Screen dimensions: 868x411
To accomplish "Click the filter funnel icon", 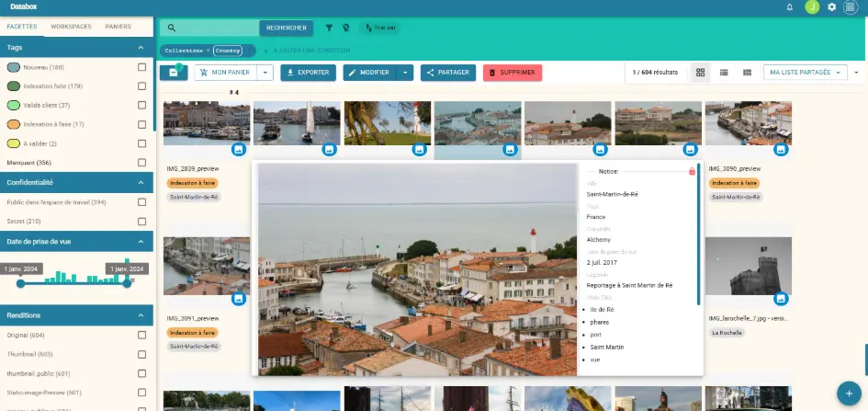I will pyautogui.click(x=329, y=29).
